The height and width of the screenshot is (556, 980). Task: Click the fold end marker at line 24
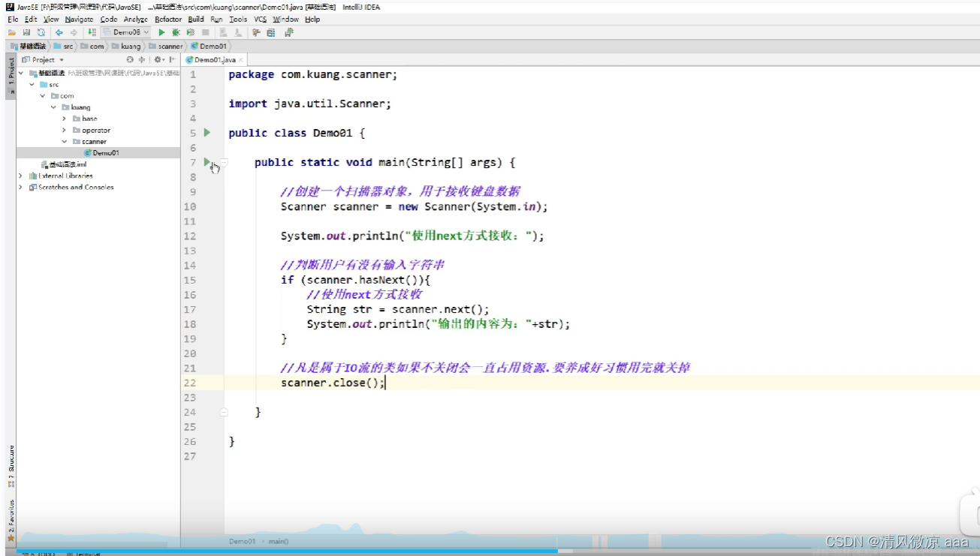[x=224, y=412]
